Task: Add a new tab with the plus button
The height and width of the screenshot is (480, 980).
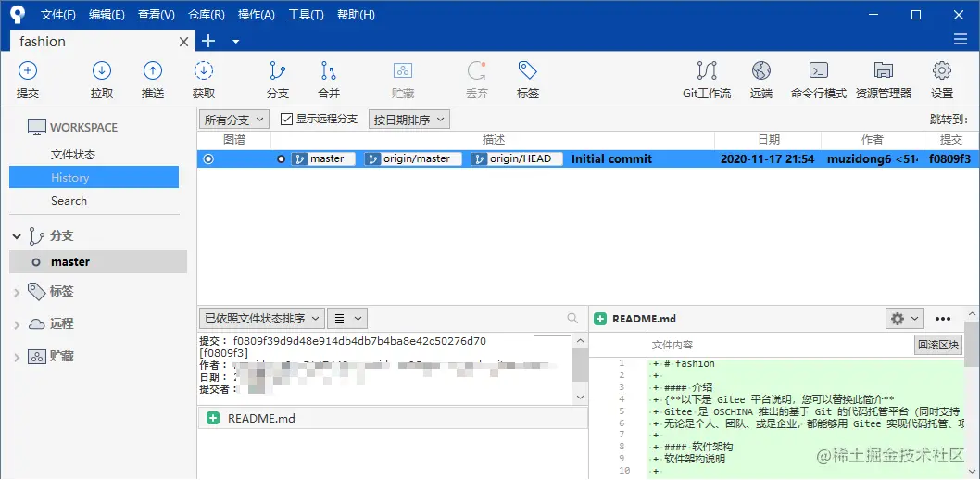Action: click(x=208, y=42)
